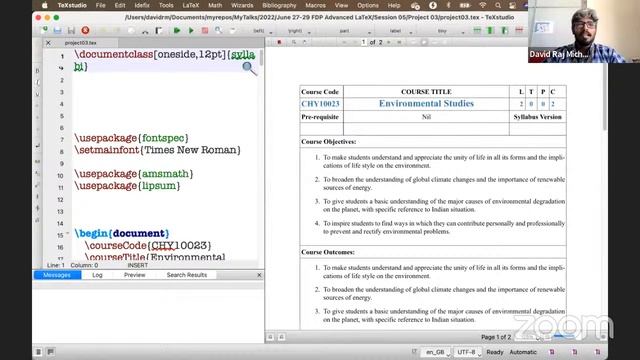This screenshot has height=360, width=640.
Task: Select the project03.tex editor tab
Action: [x=80, y=42]
